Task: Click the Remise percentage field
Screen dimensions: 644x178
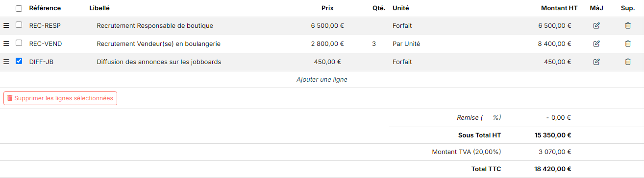Action: coord(488,117)
